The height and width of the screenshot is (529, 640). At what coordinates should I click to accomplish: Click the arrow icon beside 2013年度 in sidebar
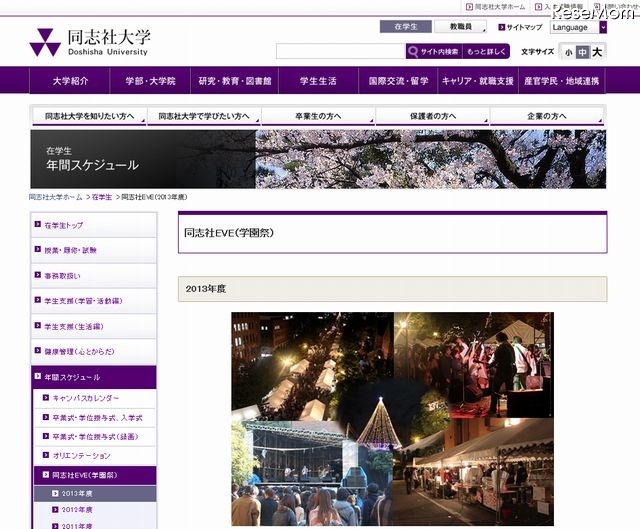(55, 493)
